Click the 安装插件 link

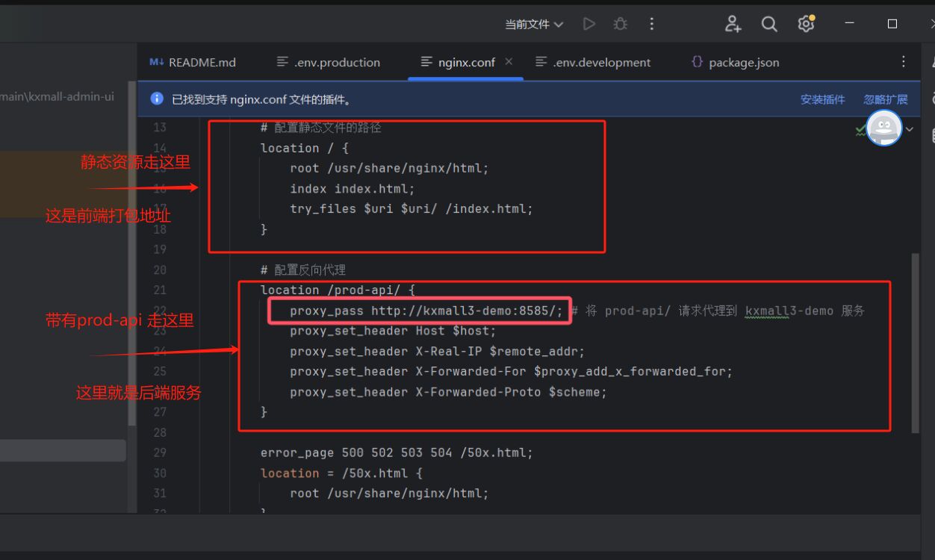tap(822, 99)
